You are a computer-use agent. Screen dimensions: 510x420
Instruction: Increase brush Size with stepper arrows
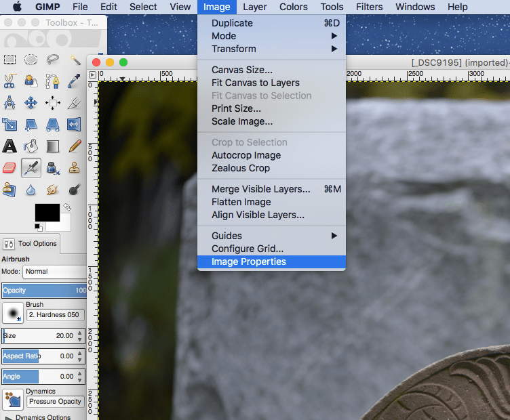[x=80, y=333]
